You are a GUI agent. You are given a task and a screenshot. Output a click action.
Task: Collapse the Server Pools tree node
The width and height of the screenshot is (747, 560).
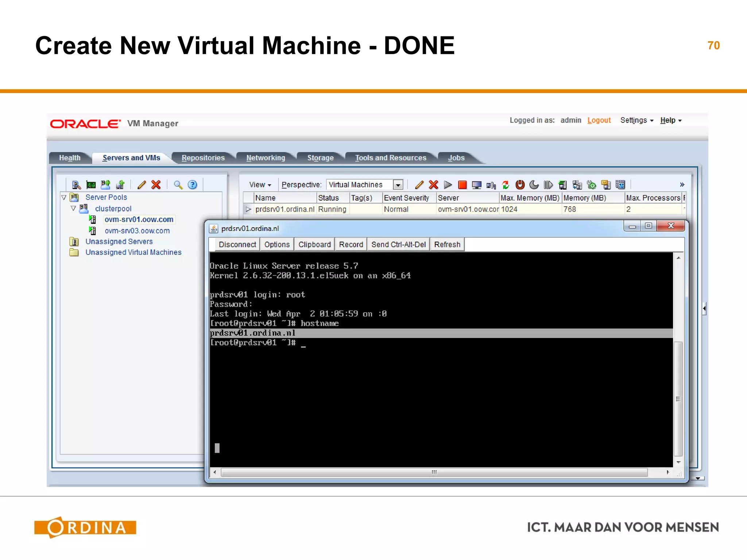64,197
